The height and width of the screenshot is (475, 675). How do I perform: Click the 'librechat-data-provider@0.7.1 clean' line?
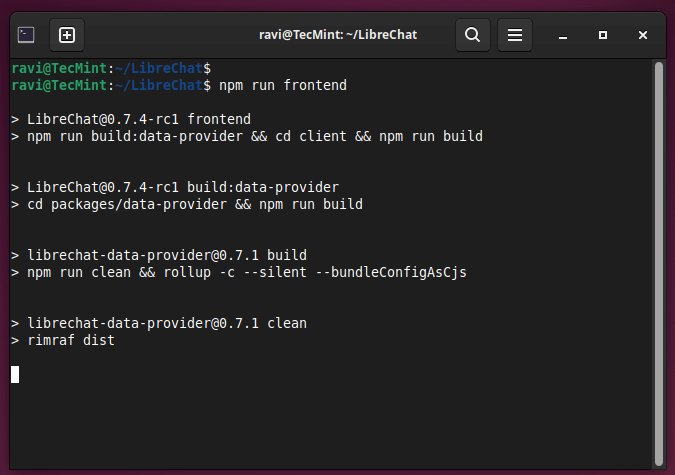coord(159,323)
